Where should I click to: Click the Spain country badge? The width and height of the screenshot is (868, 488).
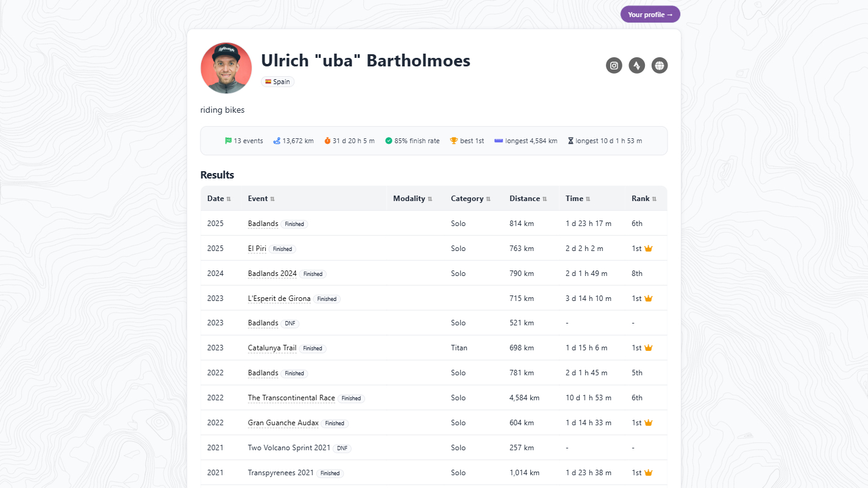point(278,82)
